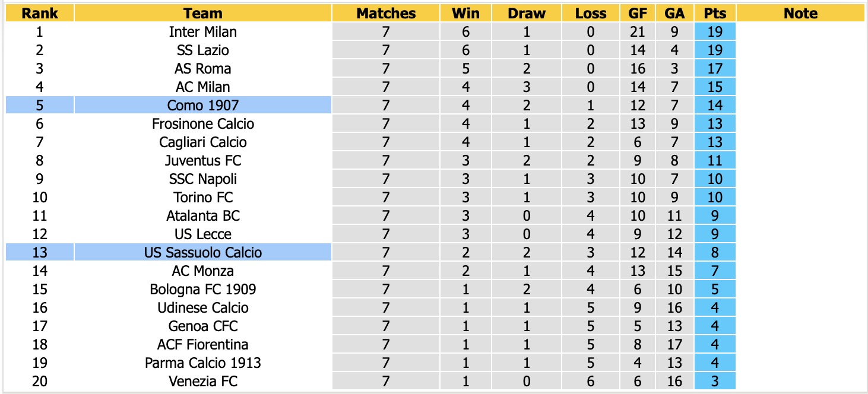Click the Rank column header
868x394 pixels.
[40, 13]
